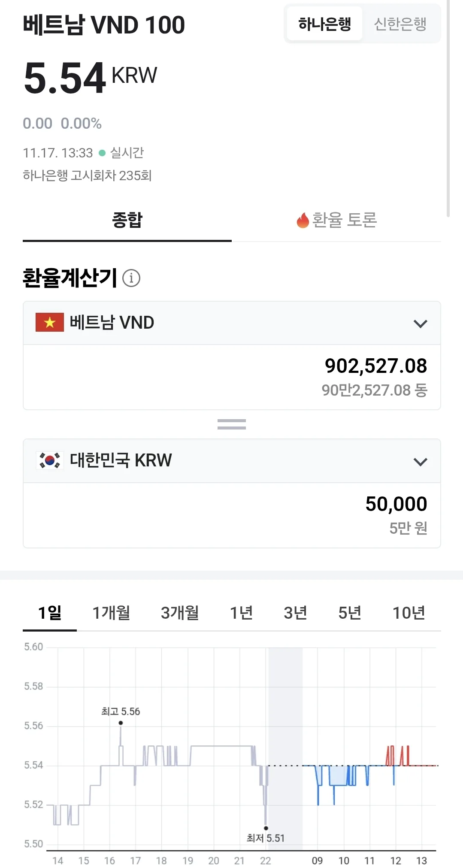Select the 1개월 chart period
This screenshot has width=463, height=868.
[x=112, y=613]
